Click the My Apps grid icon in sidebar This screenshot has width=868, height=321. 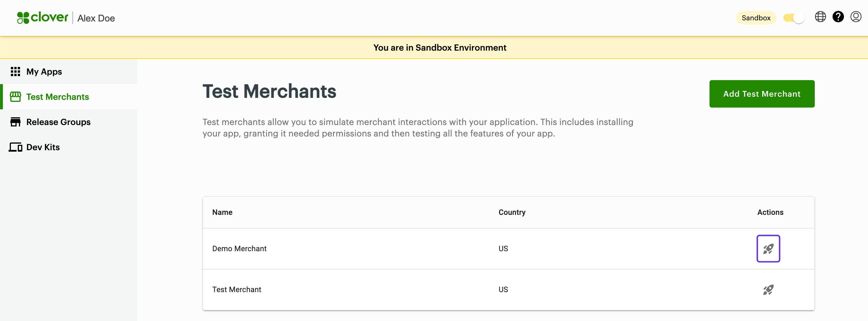15,72
